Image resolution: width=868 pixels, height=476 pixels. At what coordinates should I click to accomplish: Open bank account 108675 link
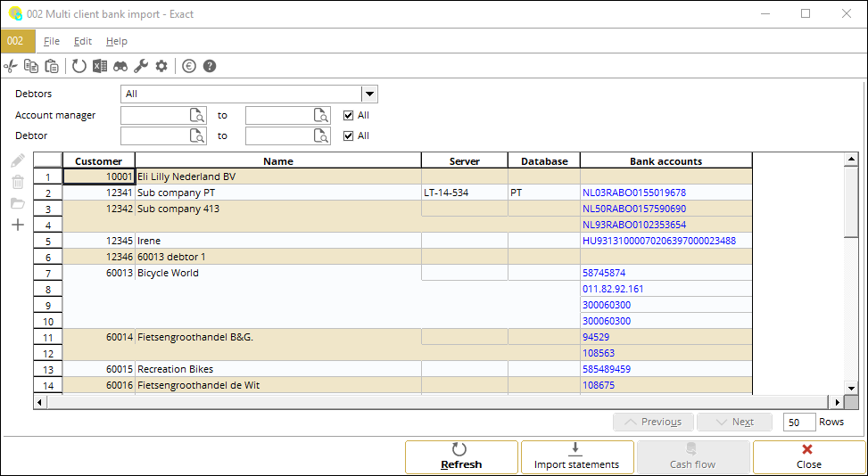tap(599, 385)
